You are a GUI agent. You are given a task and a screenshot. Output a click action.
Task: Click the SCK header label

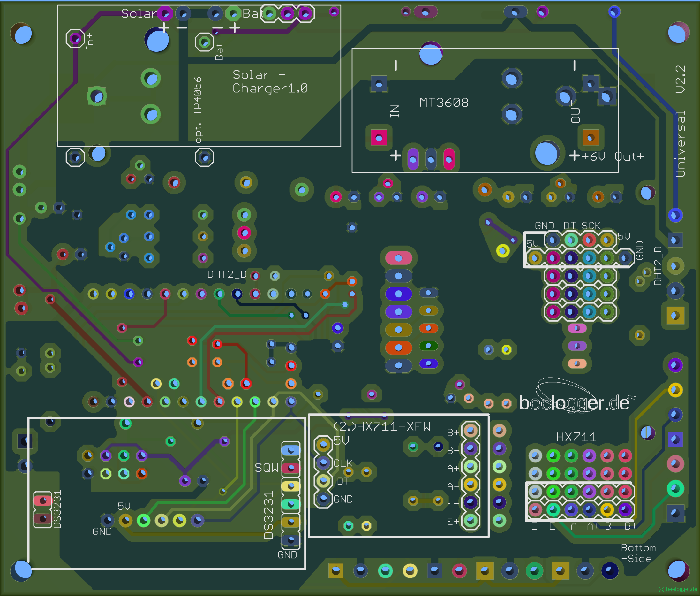pos(591,226)
